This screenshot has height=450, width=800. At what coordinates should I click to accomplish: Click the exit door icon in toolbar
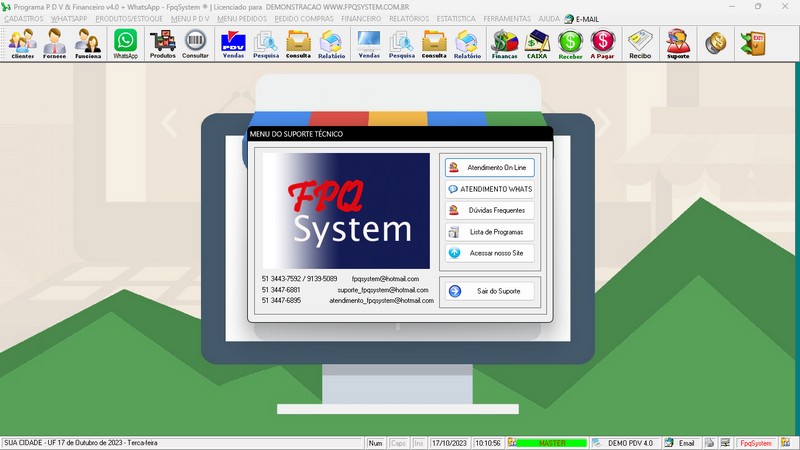pos(752,43)
